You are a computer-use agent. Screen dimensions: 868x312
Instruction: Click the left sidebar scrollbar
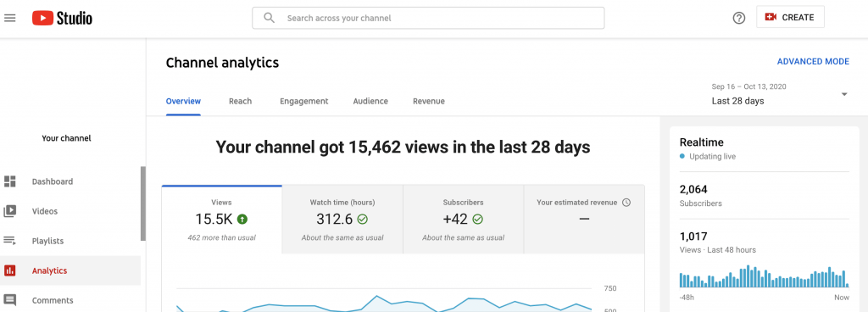142,203
